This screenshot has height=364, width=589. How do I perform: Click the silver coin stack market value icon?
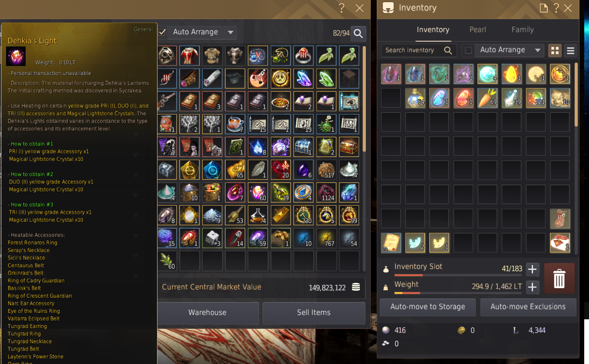click(x=356, y=287)
